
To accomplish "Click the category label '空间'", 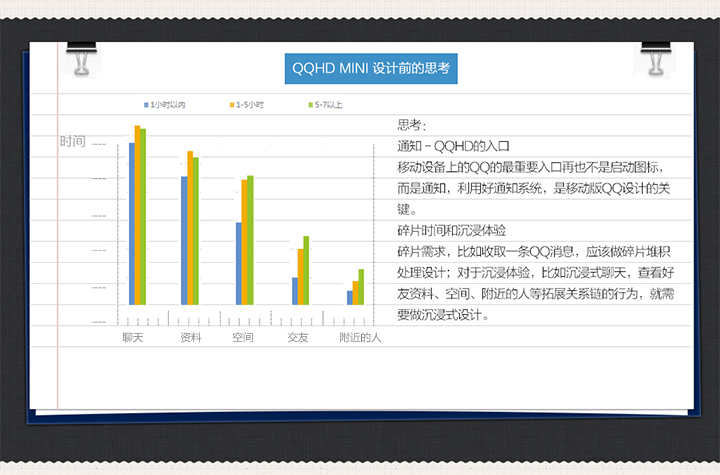I will [243, 338].
